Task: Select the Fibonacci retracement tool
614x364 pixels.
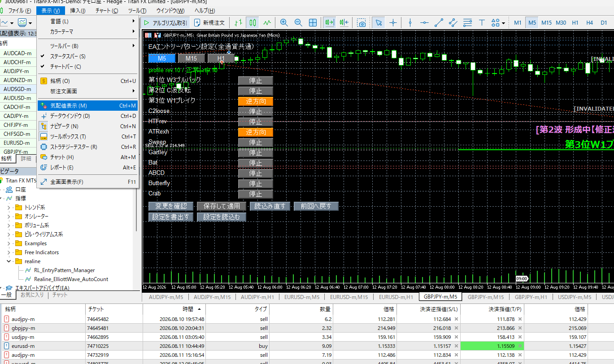Action: [x=467, y=22]
